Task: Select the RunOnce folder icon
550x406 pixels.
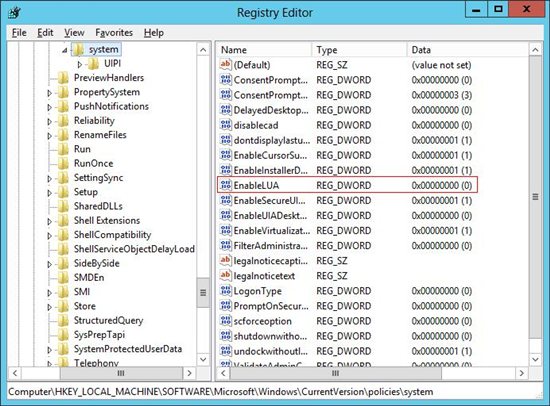Action: (x=63, y=163)
